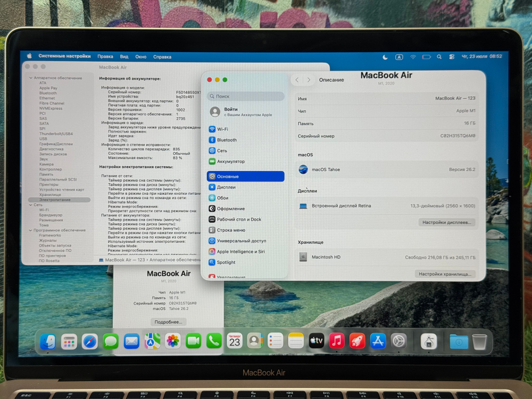The width and height of the screenshot is (532, 399).
Task: Go back with left chevron in Settings
Action: [297, 80]
